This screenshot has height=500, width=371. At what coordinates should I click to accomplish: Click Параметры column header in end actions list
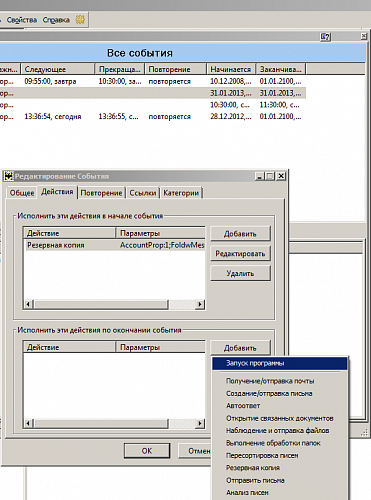point(161,347)
